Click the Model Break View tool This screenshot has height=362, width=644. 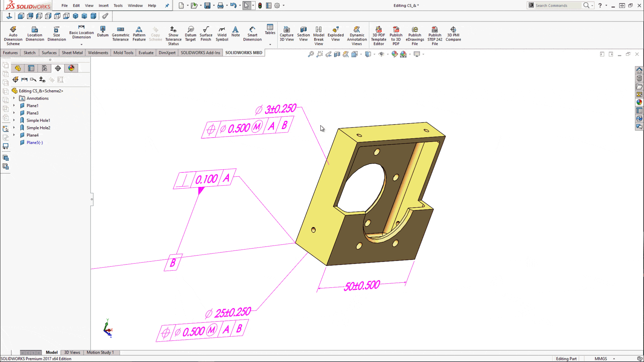tap(319, 36)
